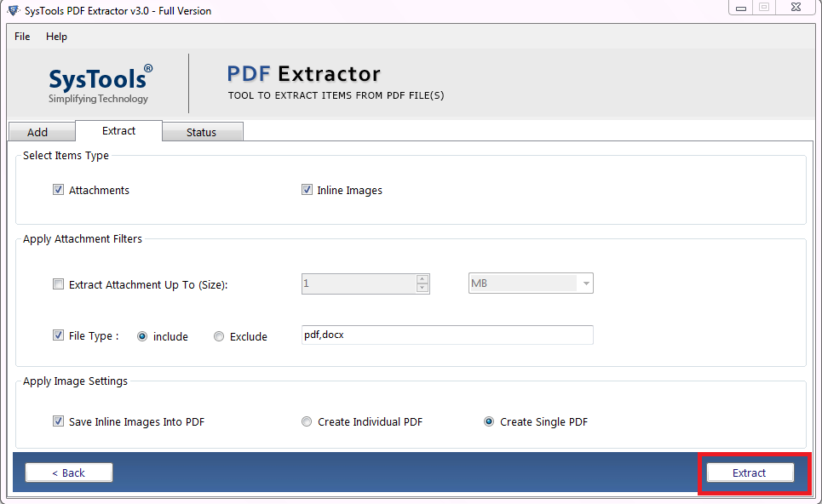Choose Create Individual PDF option
Screen dimensions: 822x504
pos(307,421)
